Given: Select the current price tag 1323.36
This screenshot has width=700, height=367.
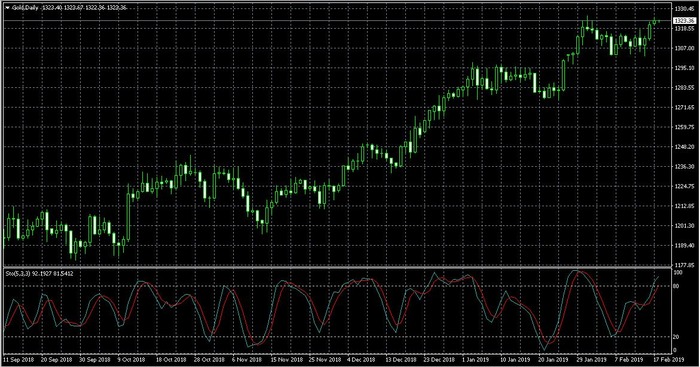Looking at the screenshot, I should (684, 21).
